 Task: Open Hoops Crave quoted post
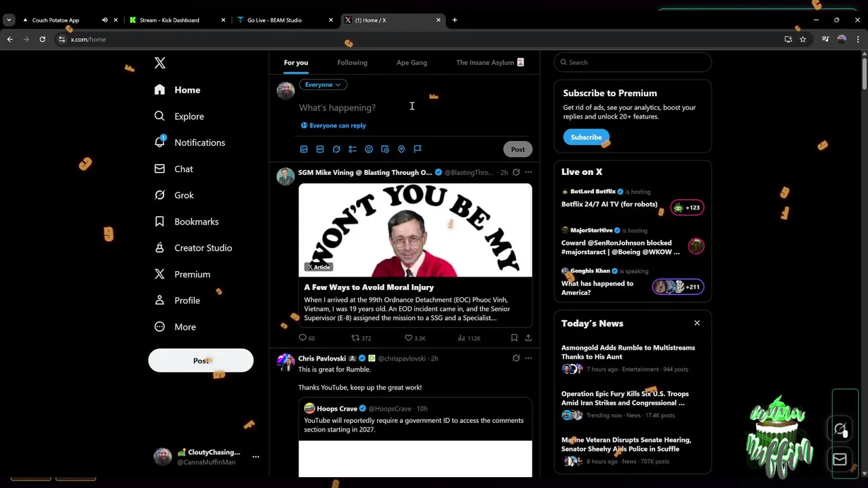415,437
